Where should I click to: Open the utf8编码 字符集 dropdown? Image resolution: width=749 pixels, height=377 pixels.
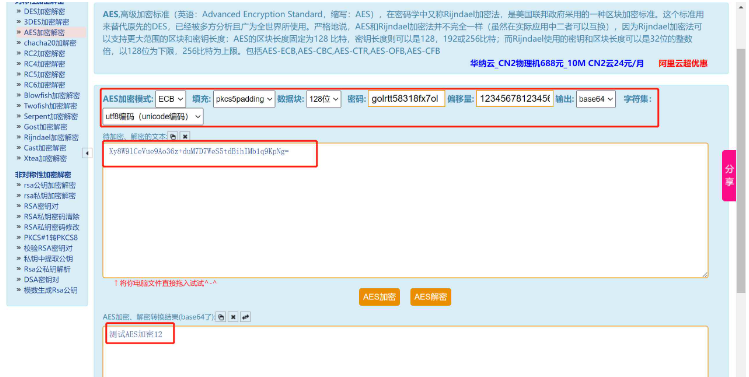click(x=153, y=116)
